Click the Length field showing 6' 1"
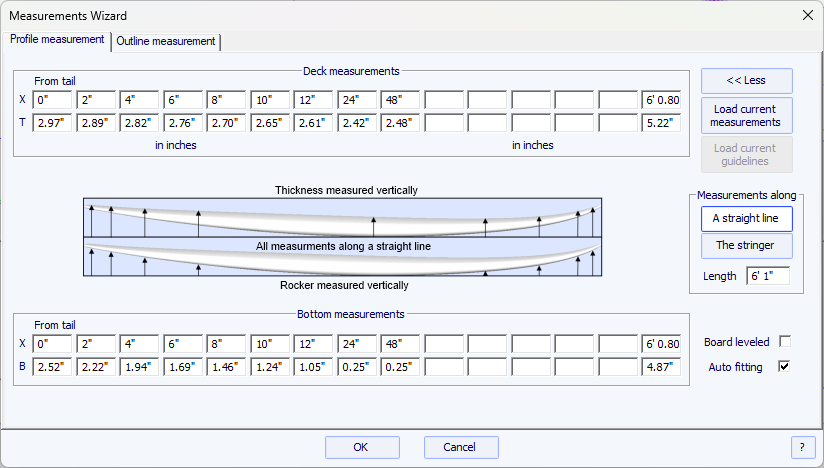This screenshot has width=824, height=468. [767, 276]
